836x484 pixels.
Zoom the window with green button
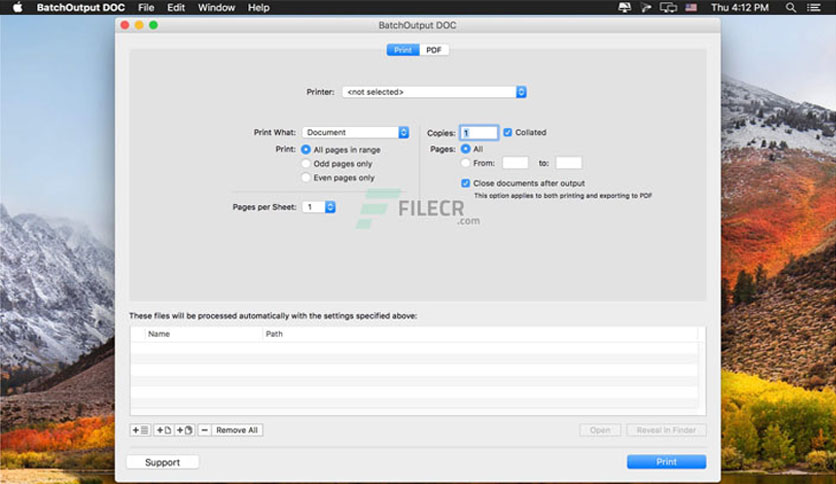click(154, 25)
